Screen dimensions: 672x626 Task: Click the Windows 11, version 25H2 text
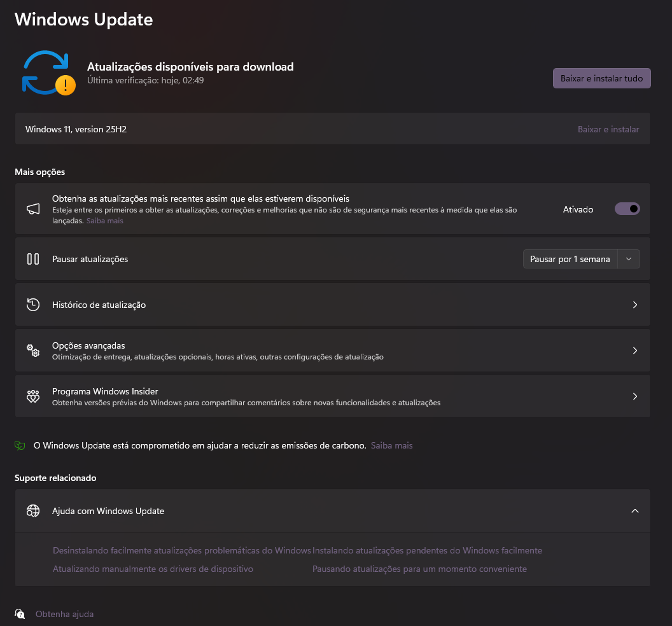point(76,129)
